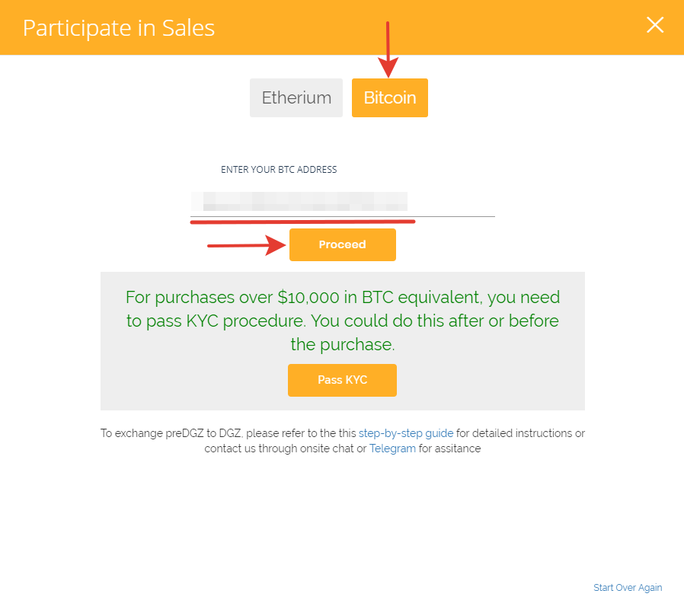The height and width of the screenshot is (616, 684).
Task: Click the Pass KYC button
Action: pos(342,380)
